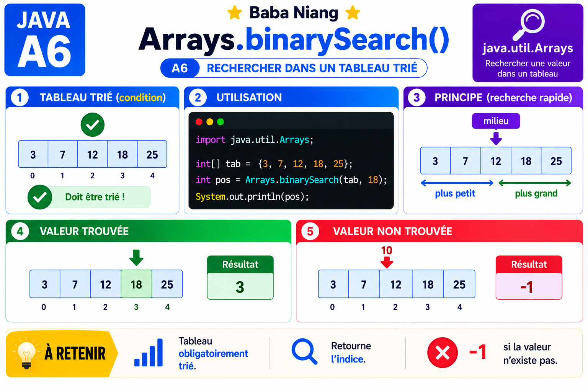588x392 pixels.
Task: Click the 'System.out.println(pos);' code line
Action: point(252,197)
